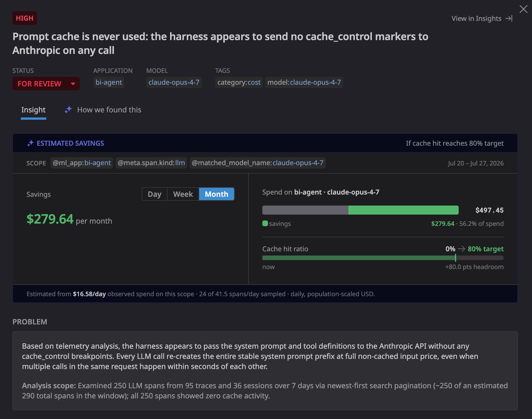The image size is (532, 419).
Task: Click the green savings legend swatch
Action: click(x=265, y=223)
